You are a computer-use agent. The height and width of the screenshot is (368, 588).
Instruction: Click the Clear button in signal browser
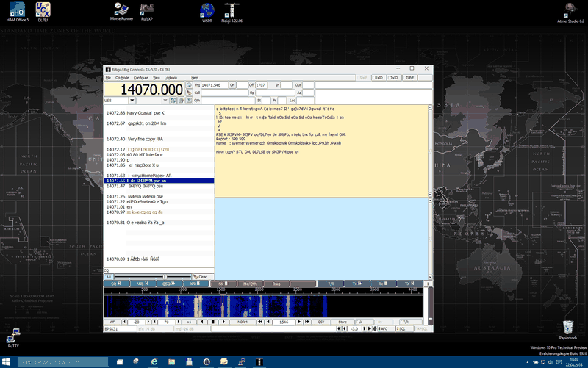coord(203,277)
